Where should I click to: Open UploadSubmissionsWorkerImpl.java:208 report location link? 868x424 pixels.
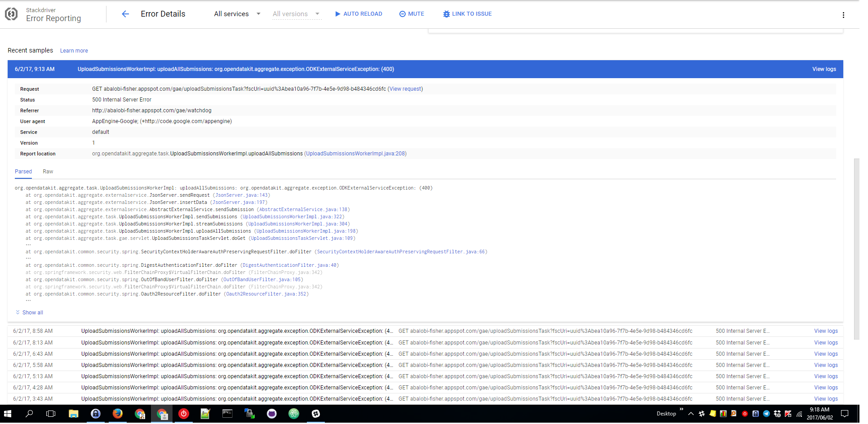(355, 154)
